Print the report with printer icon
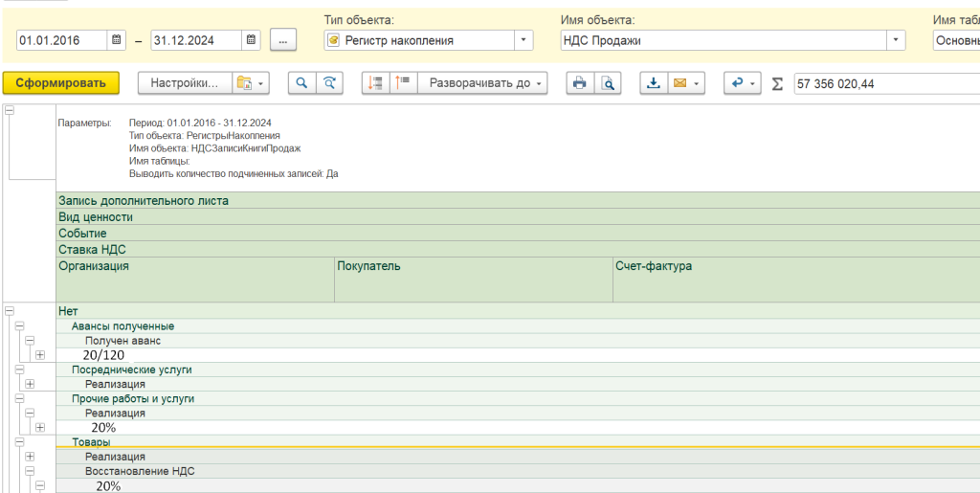This screenshot has height=493, width=980. [x=580, y=82]
